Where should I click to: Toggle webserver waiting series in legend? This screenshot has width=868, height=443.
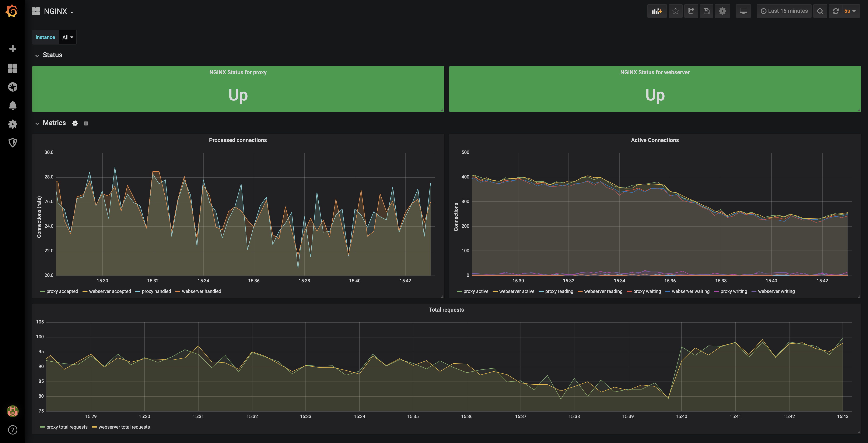click(690, 291)
